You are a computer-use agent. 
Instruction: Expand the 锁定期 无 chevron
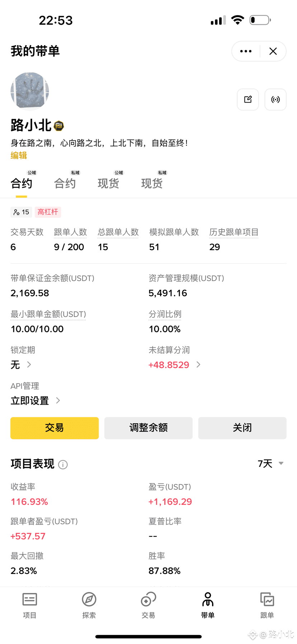pos(29,365)
